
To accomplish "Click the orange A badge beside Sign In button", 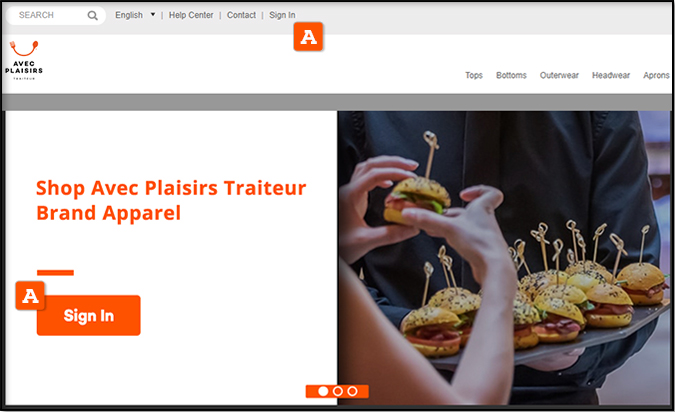I will click(30, 296).
